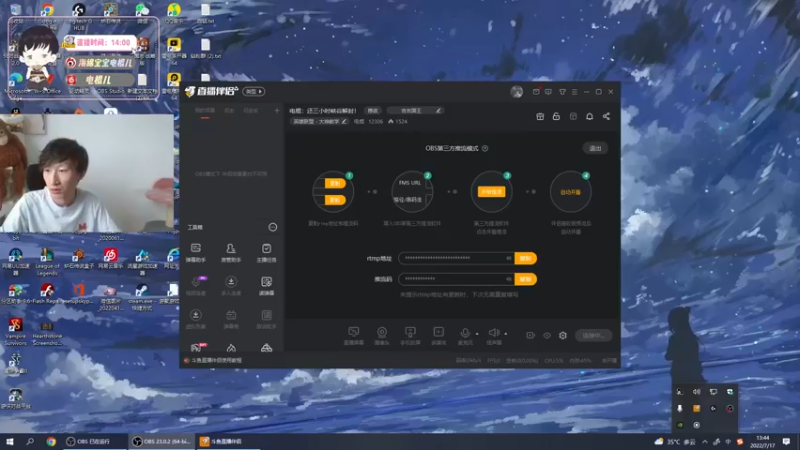
Task: Click lower copy button in step 1
Action: (x=335, y=200)
